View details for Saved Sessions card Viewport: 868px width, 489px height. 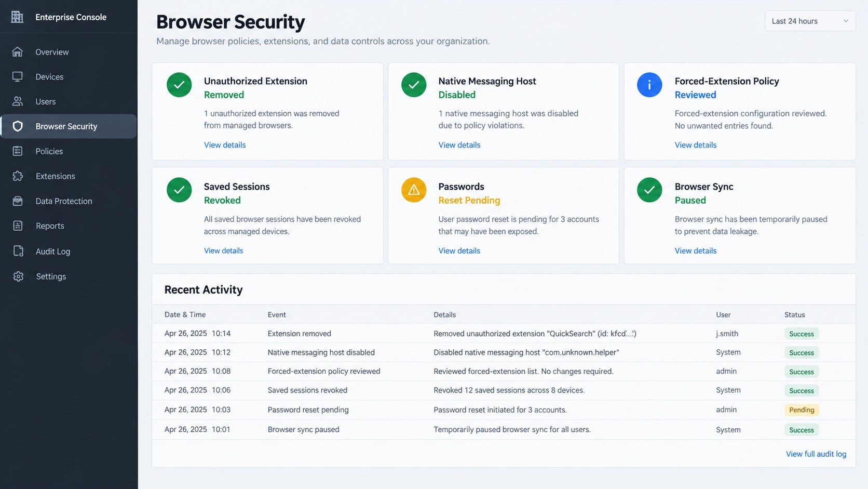click(x=224, y=250)
